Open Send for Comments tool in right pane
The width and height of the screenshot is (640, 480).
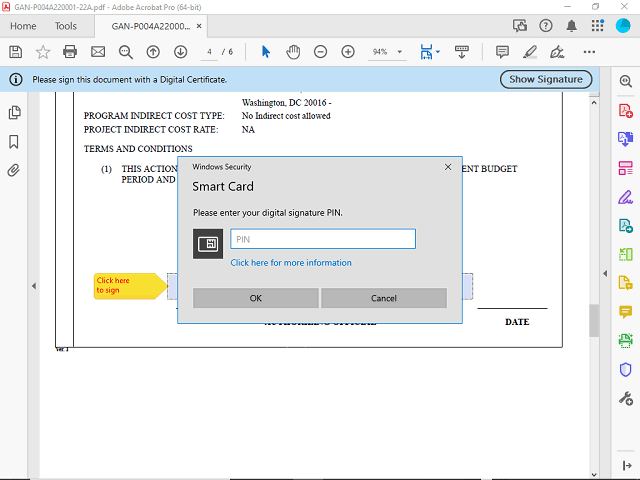(x=626, y=283)
